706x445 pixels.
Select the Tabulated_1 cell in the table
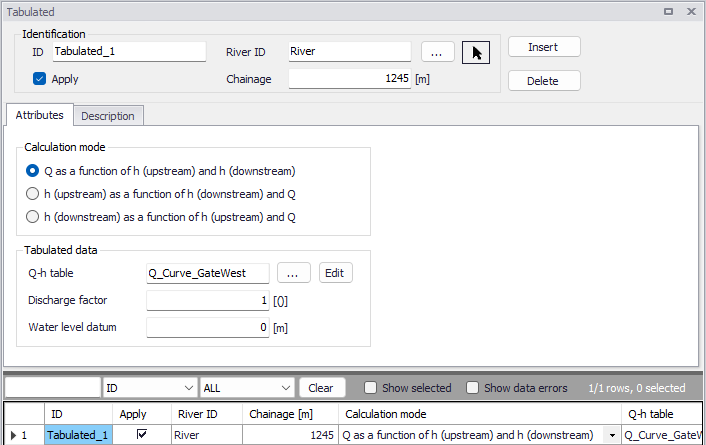pyautogui.click(x=78, y=435)
